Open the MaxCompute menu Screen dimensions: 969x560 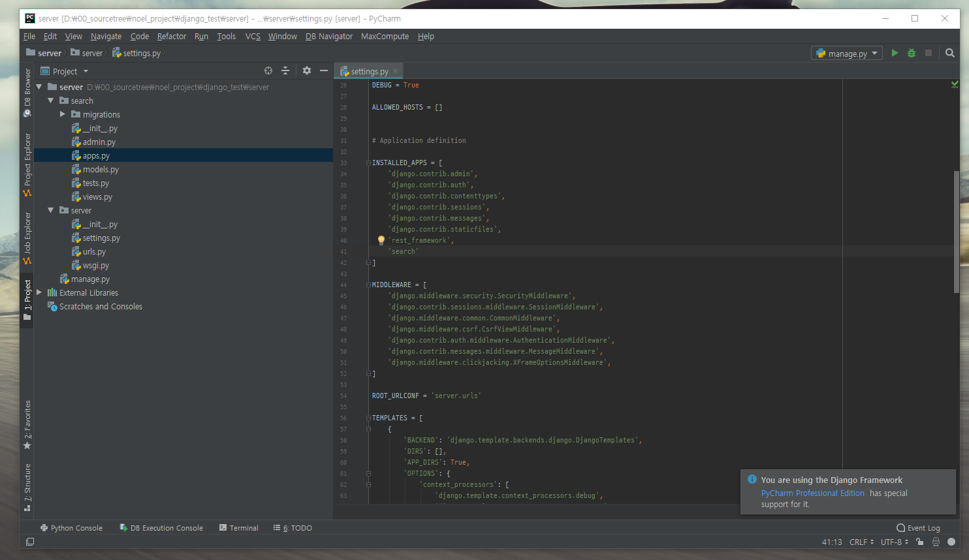[x=385, y=37]
